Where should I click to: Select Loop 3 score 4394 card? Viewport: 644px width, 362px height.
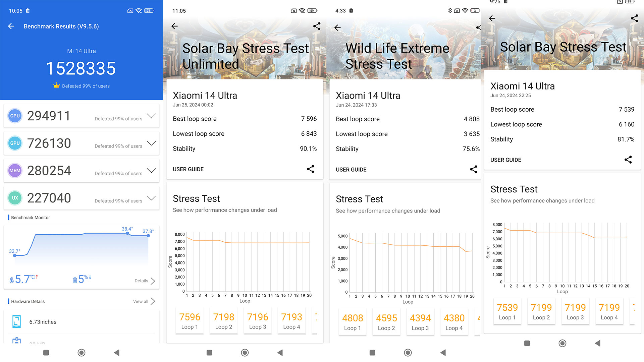(x=420, y=322)
